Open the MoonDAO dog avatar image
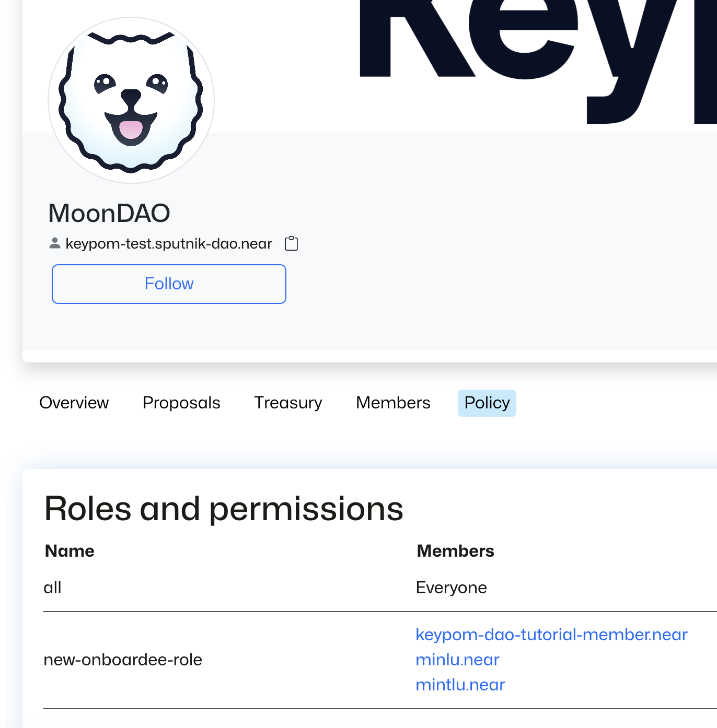This screenshot has height=728, width=717. click(131, 100)
